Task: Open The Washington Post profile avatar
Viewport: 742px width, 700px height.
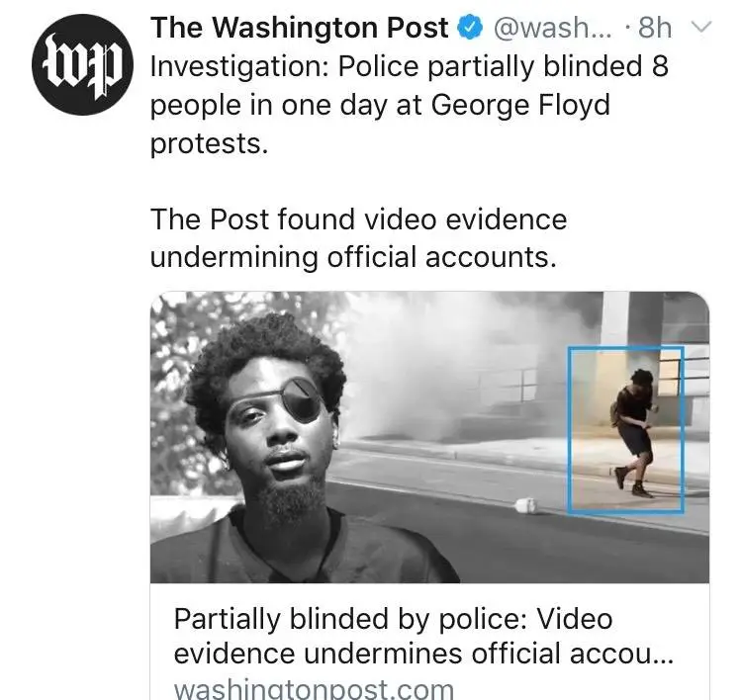Action: (83, 65)
